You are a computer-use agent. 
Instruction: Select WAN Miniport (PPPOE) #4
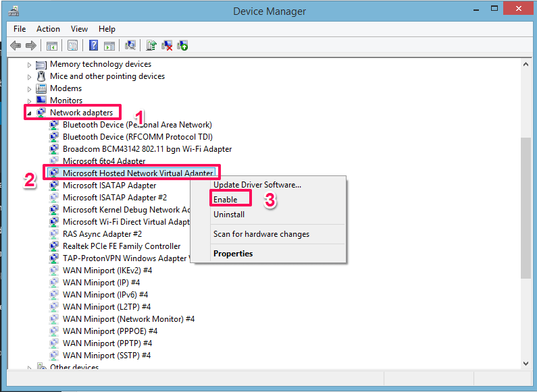110,331
